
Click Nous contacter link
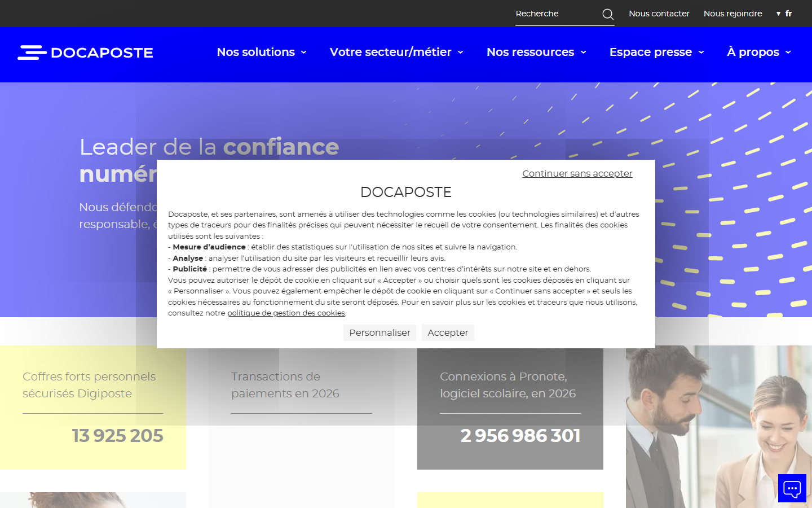tap(659, 14)
